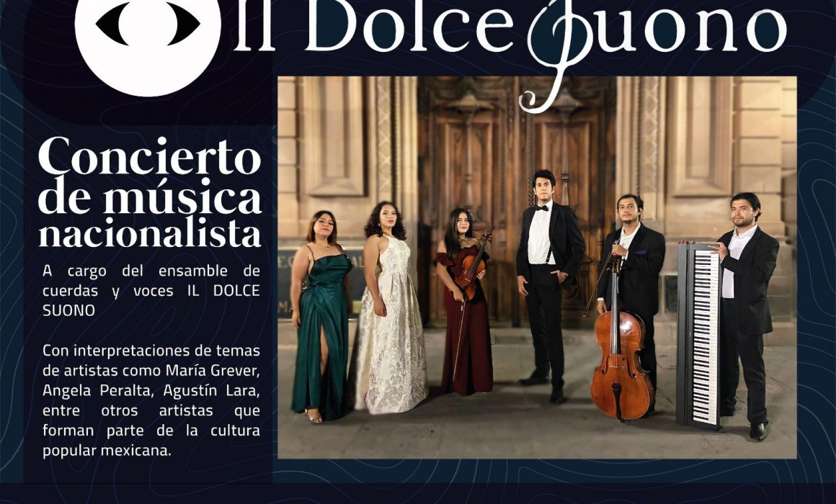The width and height of the screenshot is (836, 504).
Task: Select the 'Concierto de música nacionalista' heading
Action: tap(151, 193)
